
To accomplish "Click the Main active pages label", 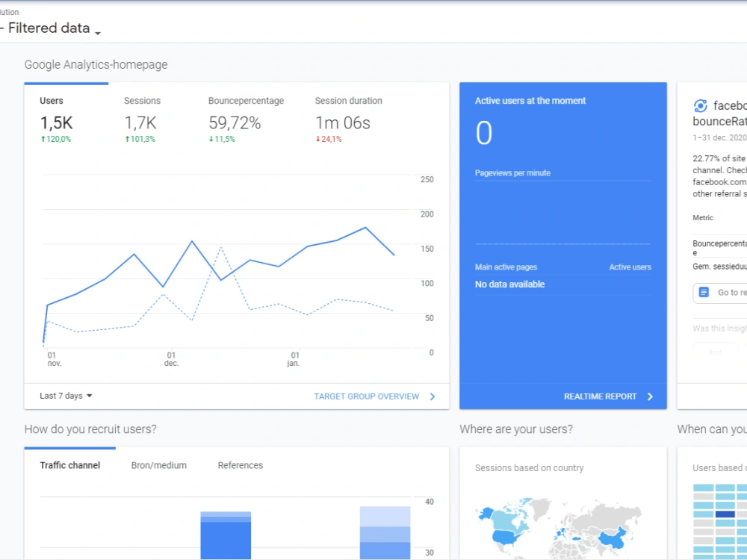I will point(506,267).
